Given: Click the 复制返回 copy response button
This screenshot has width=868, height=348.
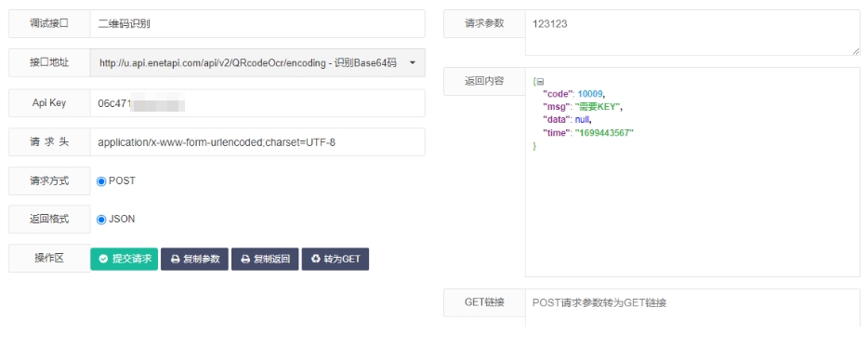Looking at the screenshot, I should click(265, 259).
